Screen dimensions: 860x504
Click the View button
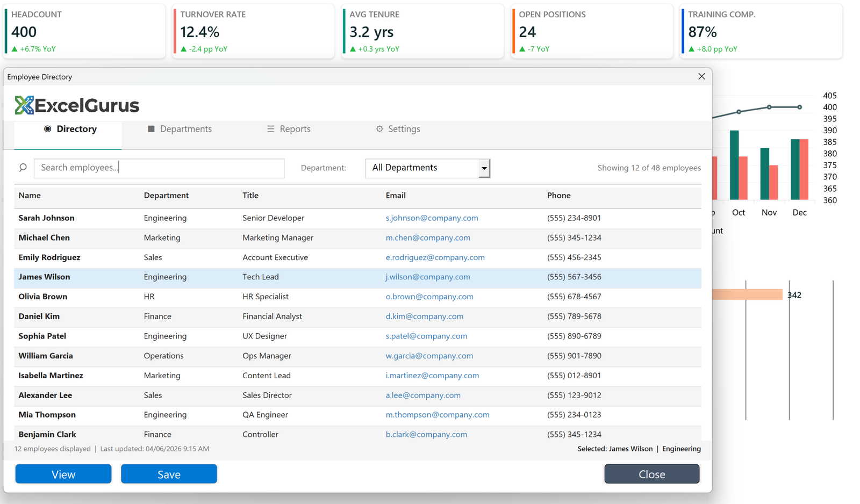pyautogui.click(x=63, y=474)
